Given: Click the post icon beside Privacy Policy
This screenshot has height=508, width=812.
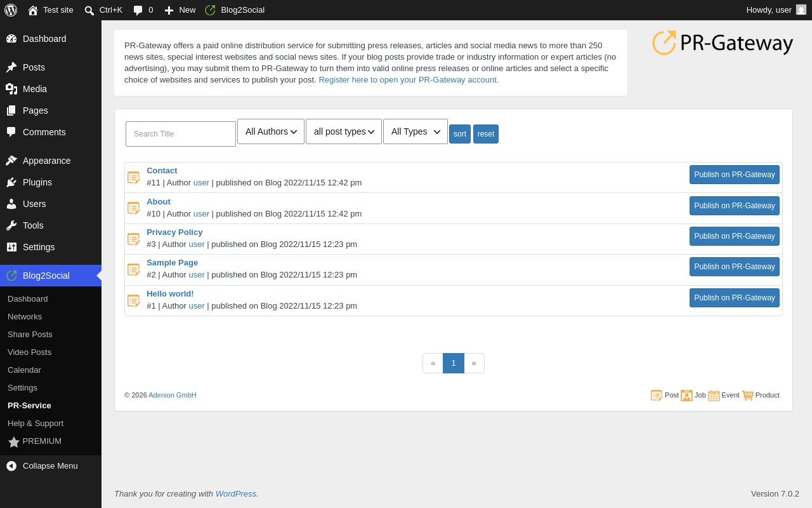Looking at the screenshot, I should (x=134, y=239).
